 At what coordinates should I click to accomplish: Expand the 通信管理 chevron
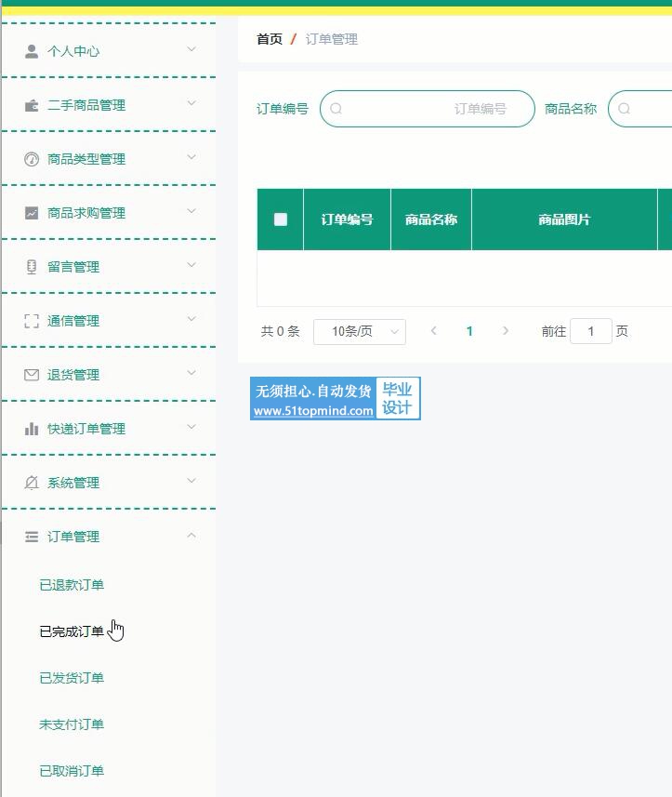pyautogui.click(x=191, y=319)
